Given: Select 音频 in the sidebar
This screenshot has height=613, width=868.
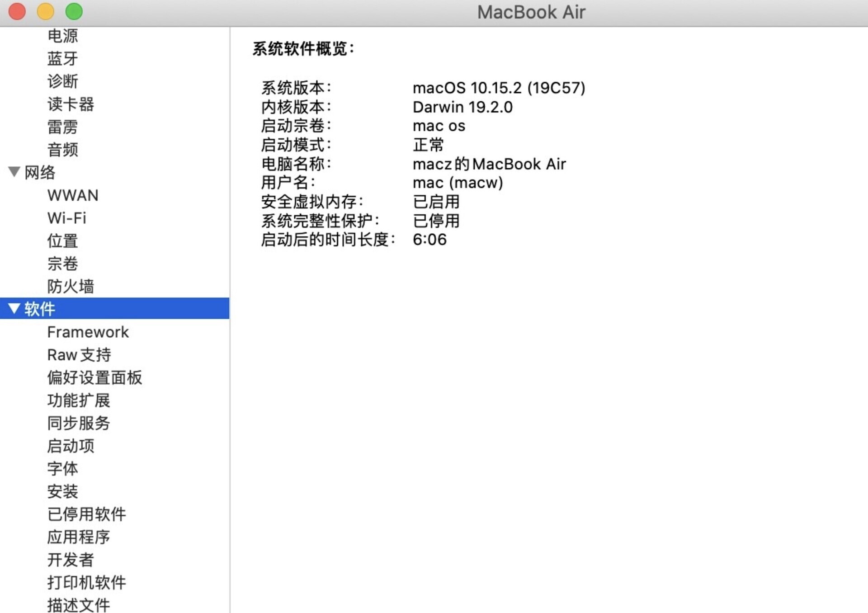Looking at the screenshot, I should tap(63, 150).
